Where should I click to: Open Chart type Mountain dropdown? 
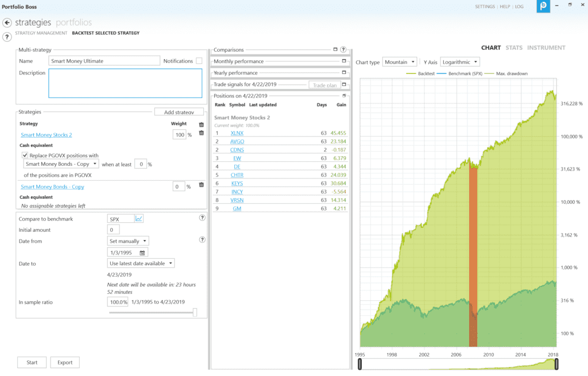(400, 62)
